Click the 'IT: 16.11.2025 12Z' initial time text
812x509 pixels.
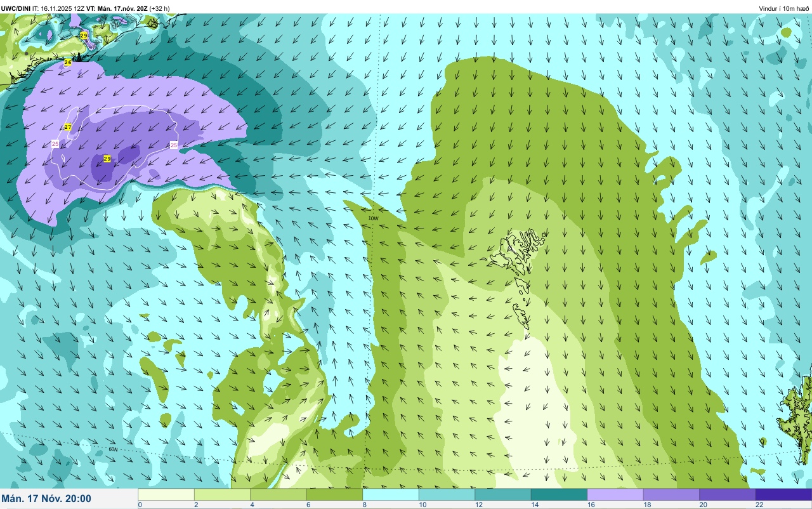click(x=58, y=8)
